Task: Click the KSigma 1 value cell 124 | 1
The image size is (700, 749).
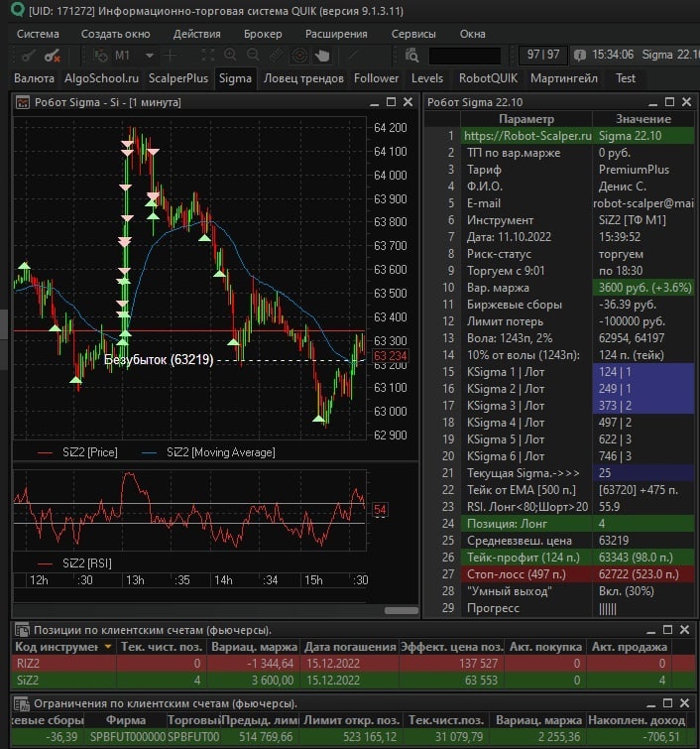Action: click(x=643, y=372)
